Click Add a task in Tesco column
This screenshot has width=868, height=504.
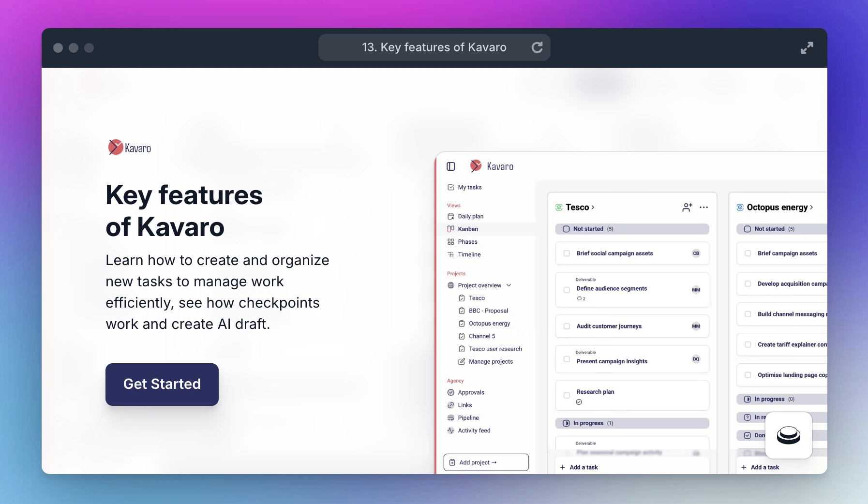point(579,467)
